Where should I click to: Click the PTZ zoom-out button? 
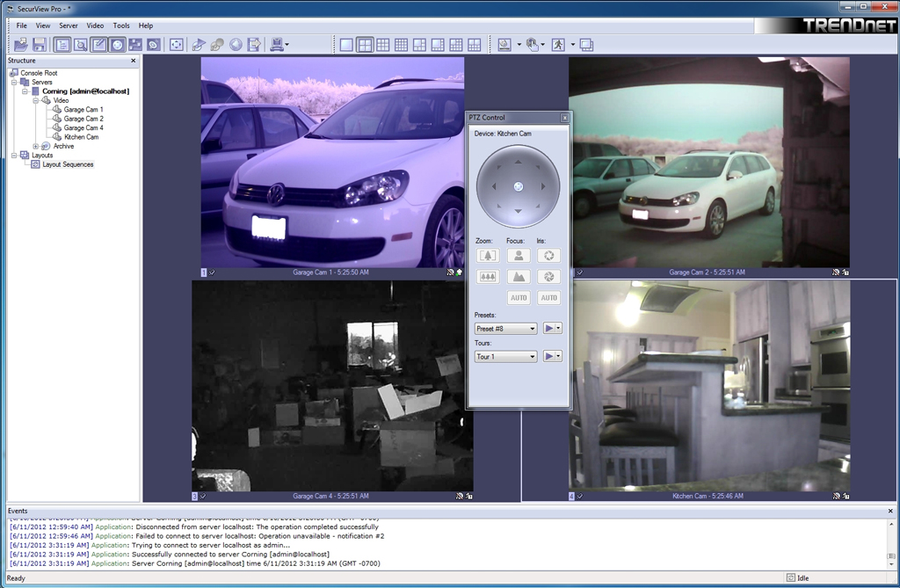click(x=488, y=277)
